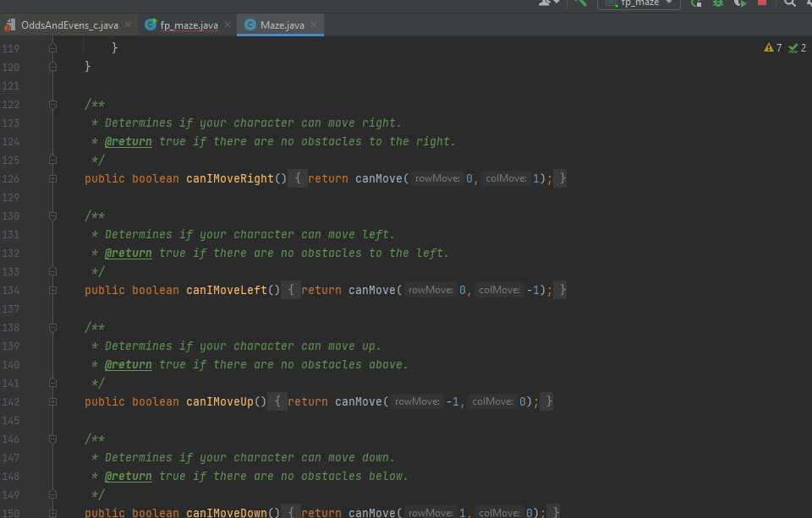The image size is (812, 518).
Task: Click line number 126 in the gutter
Action: [11, 179]
